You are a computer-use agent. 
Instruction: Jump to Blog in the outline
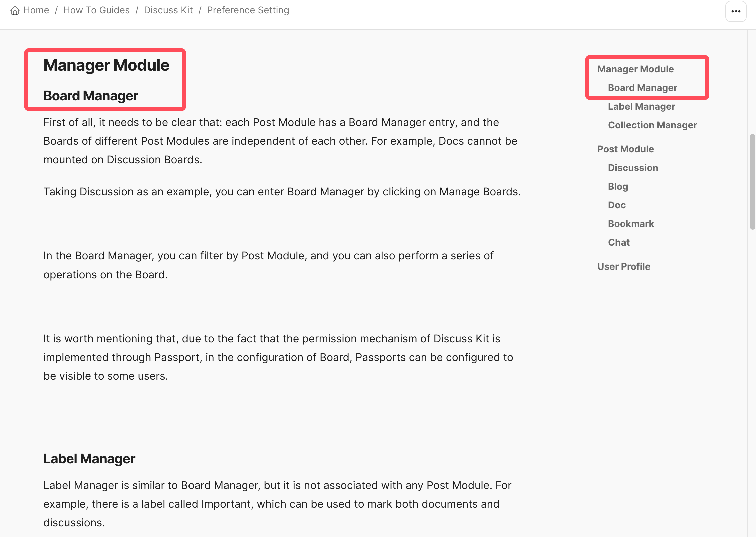tap(618, 186)
